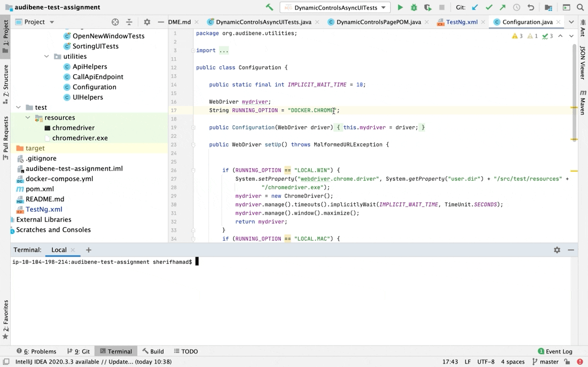Toggle Pull Requests side tool window
Image resolution: width=588 pixels, height=367 pixels.
[5, 138]
